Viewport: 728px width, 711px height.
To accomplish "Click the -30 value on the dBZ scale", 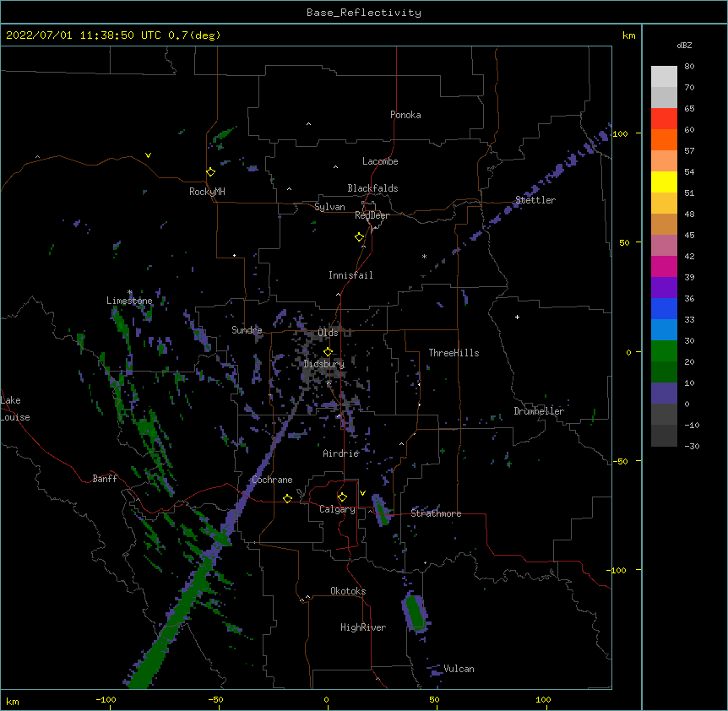I will (692, 446).
